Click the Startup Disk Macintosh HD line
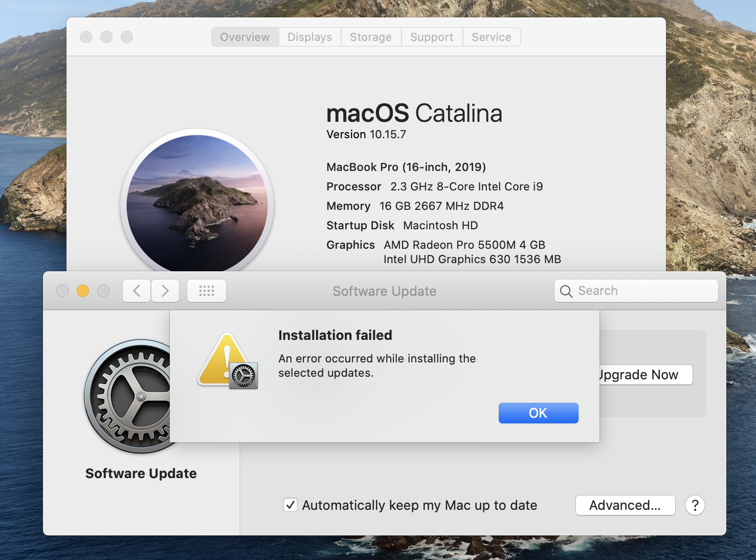The image size is (756, 560). pyautogui.click(x=402, y=225)
